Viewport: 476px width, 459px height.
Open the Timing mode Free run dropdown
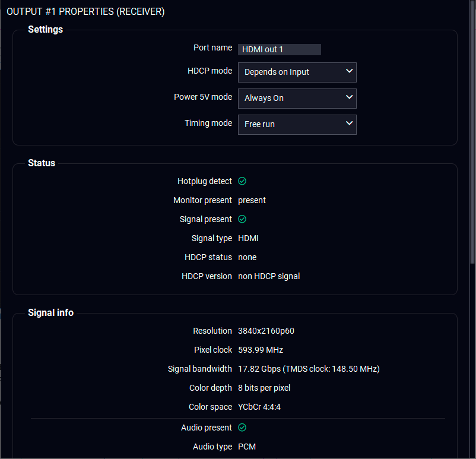(x=297, y=124)
